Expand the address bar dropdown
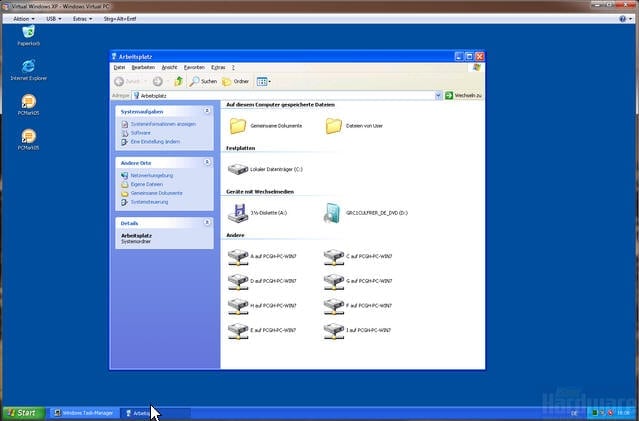The width and height of the screenshot is (639, 421). (x=438, y=95)
